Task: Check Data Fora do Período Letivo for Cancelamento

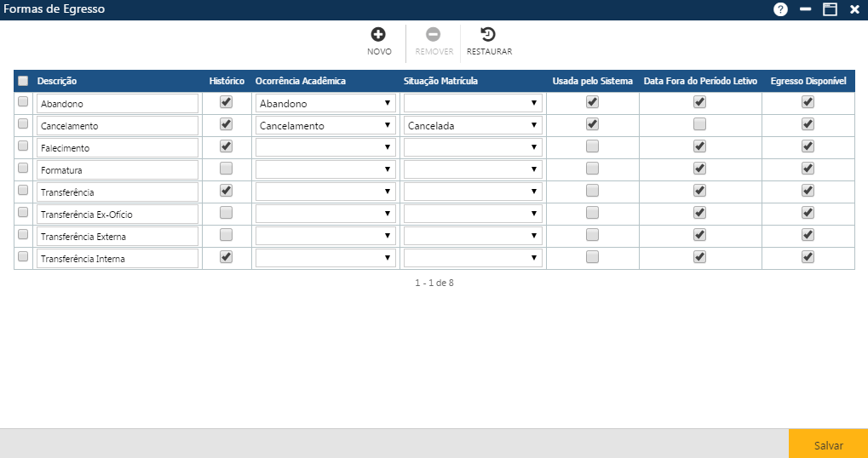Action: coord(699,124)
